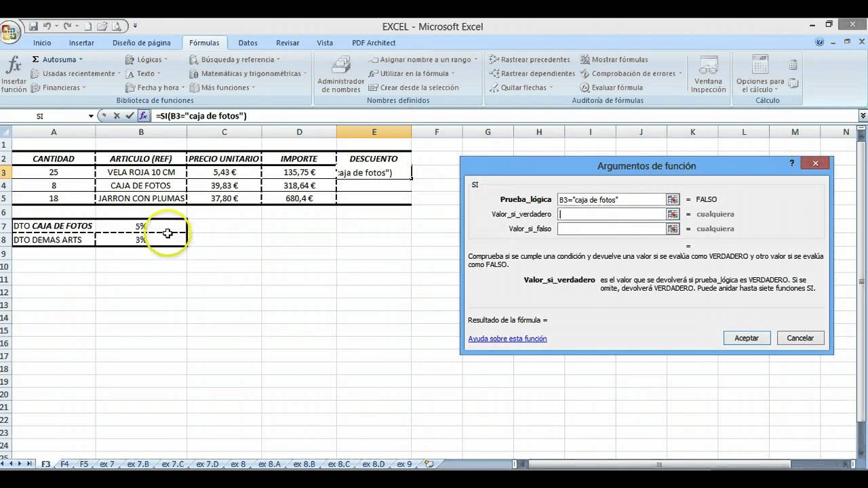
Task: Open the name box dropdown
Action: coord(91,116)
